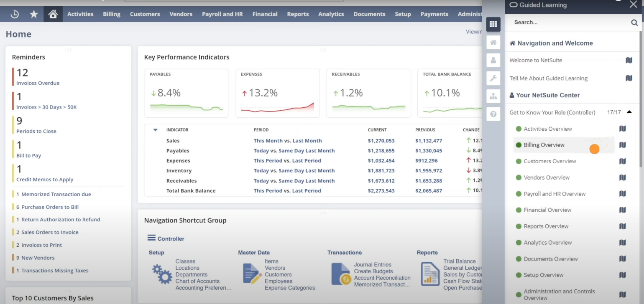Viewport: 644px width, 304px height.
Task: Select the wrench tools icon in Guided Learning sidebar
Action: (x=493, y=78)
